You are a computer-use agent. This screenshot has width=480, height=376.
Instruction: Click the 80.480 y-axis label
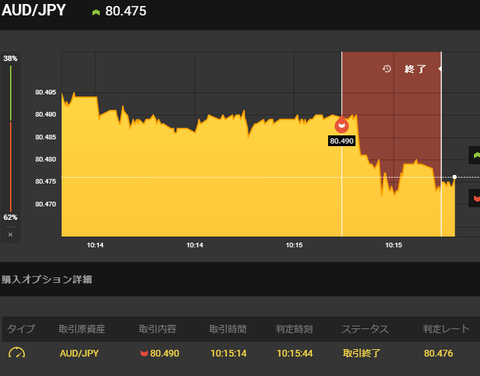click(46, 159)
